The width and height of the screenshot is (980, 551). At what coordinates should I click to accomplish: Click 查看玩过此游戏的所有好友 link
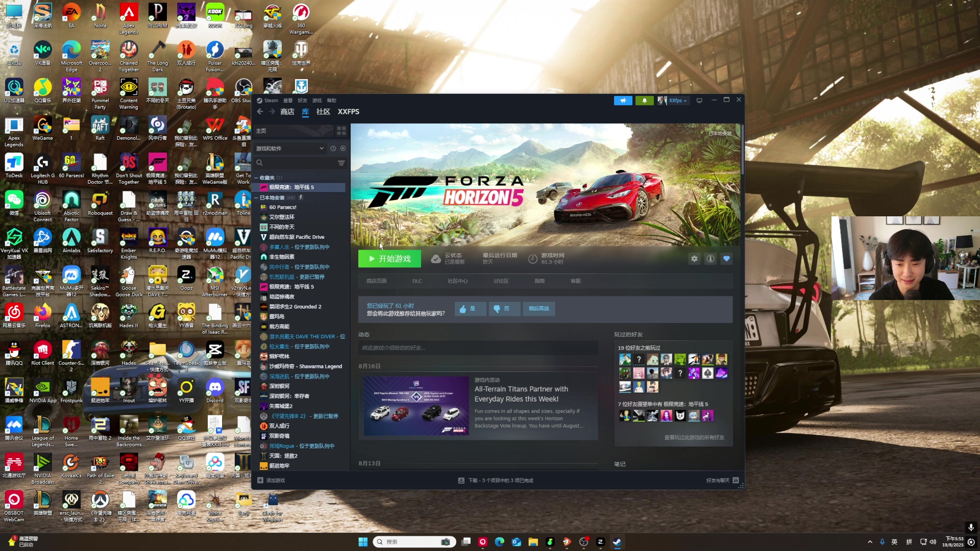tap(694, 438)
